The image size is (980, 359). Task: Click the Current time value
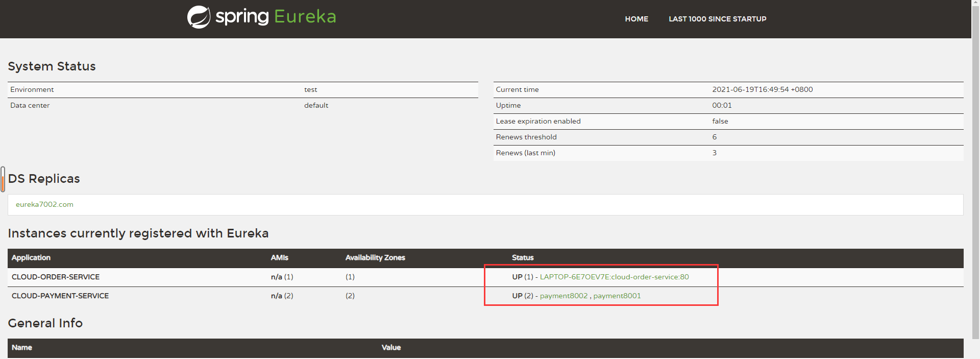click(x=762, y=89)
